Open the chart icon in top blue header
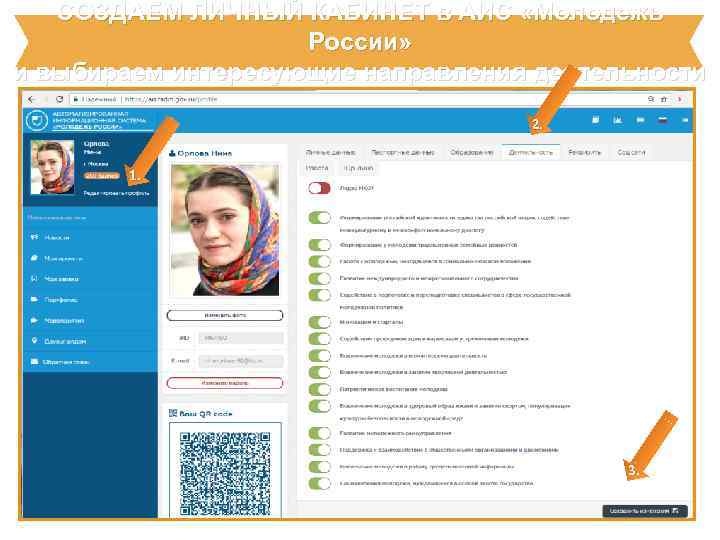This screenshot has width=720, height=540. 618,120
